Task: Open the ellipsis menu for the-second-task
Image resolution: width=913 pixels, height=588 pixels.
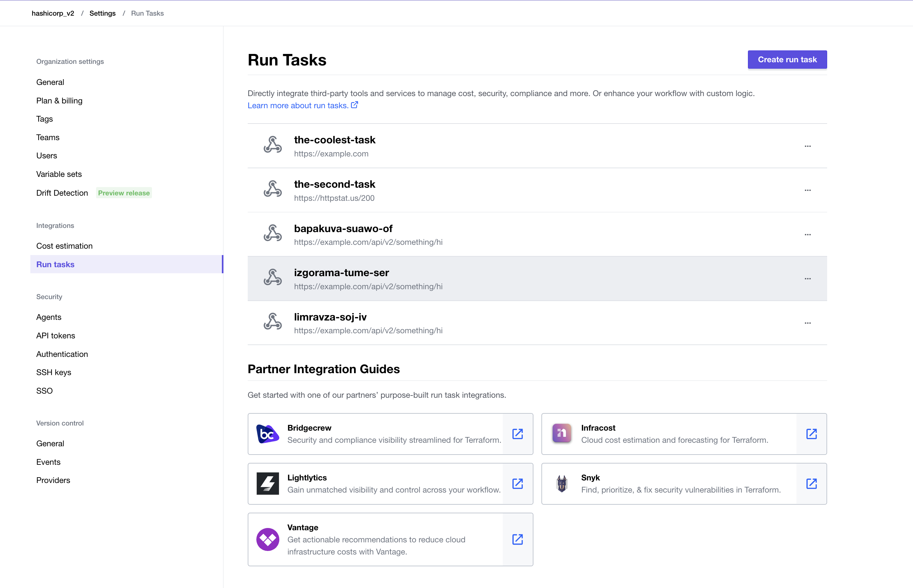Action: pyautogui.click(x=808, y=190)
